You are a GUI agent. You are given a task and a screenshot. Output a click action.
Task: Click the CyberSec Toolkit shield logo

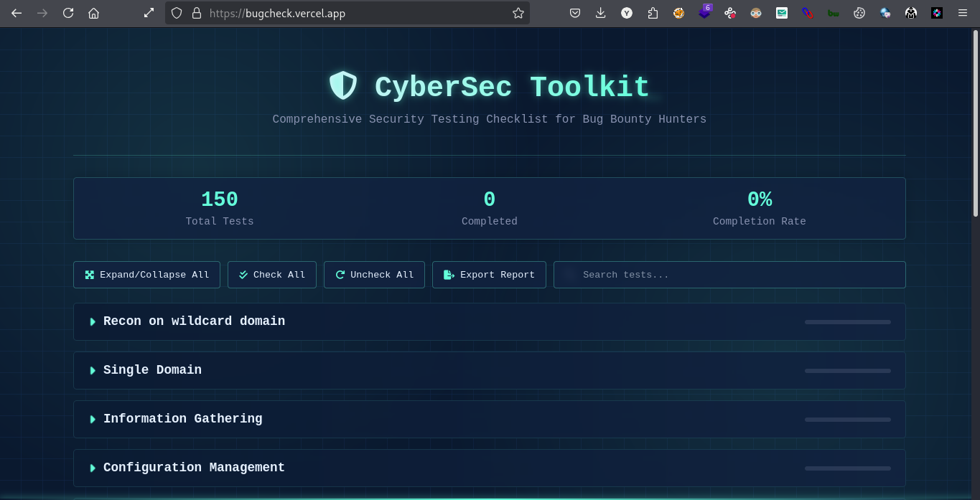pyautogui.click(x=343, y=85)
